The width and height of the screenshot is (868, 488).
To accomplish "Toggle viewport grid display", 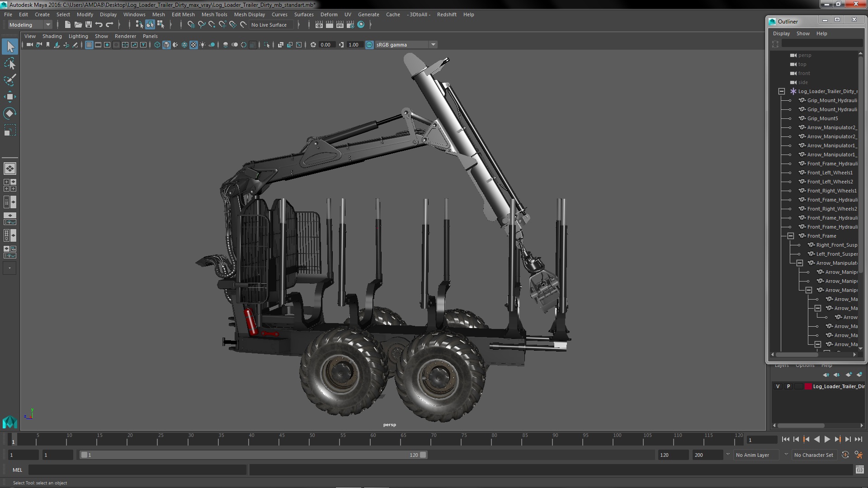I will coord(89,45).
